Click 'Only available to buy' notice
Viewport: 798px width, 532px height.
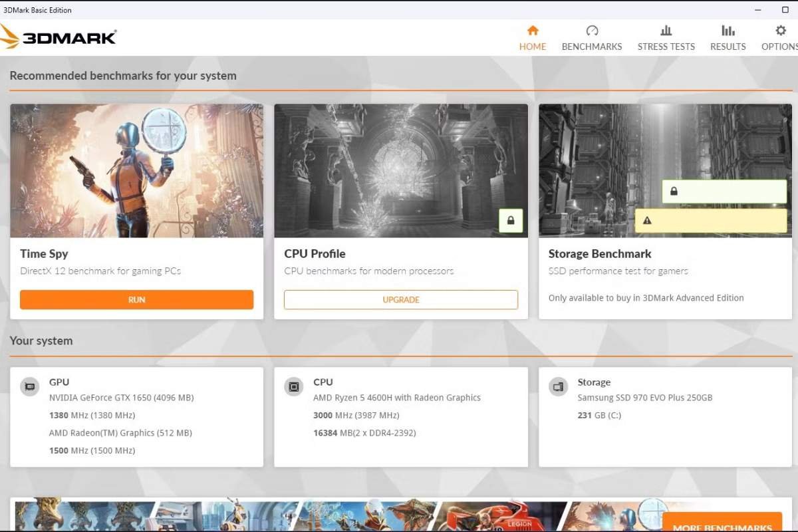[646, 298]
